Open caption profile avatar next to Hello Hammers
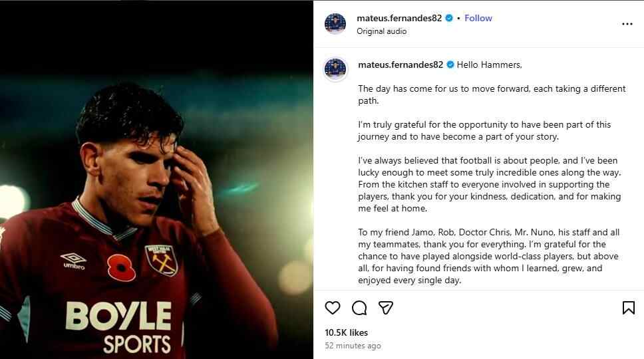Image resolution: width=644 pixels, height=359 pixels. (335, 69)
